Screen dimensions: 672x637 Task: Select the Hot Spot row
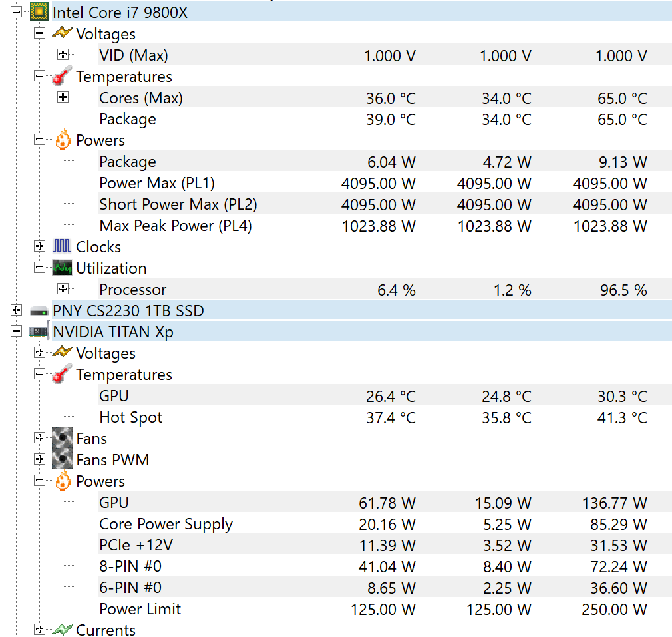385,417
